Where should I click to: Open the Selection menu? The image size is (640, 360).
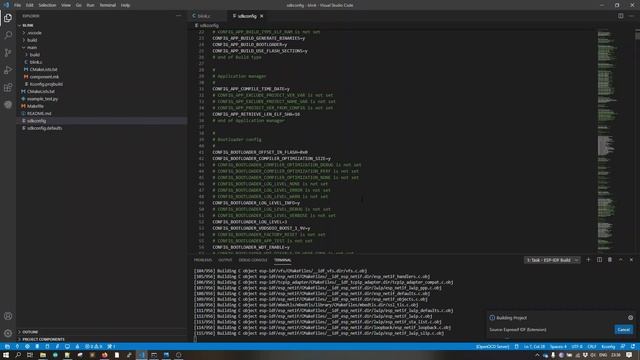(x=47, y=5)
